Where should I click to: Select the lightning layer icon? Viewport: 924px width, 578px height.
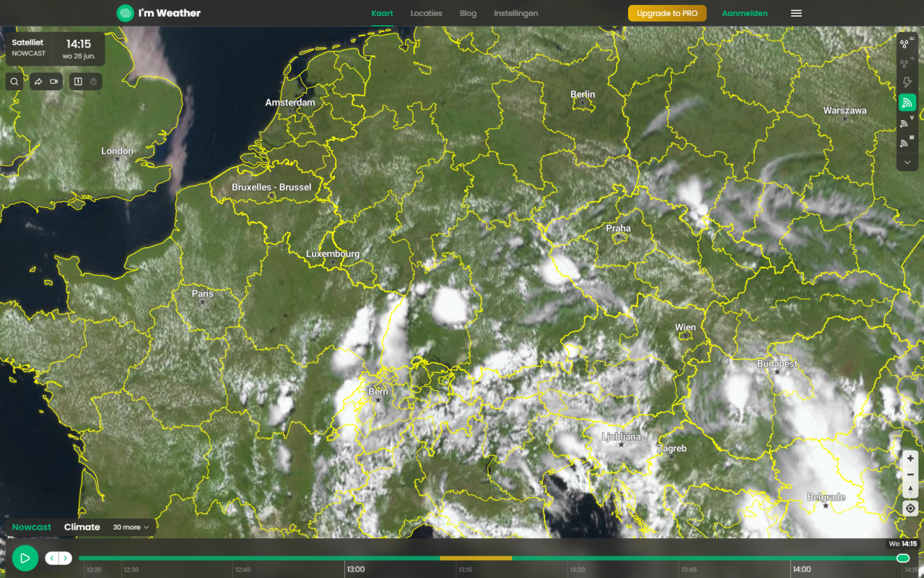pos(907,83)
